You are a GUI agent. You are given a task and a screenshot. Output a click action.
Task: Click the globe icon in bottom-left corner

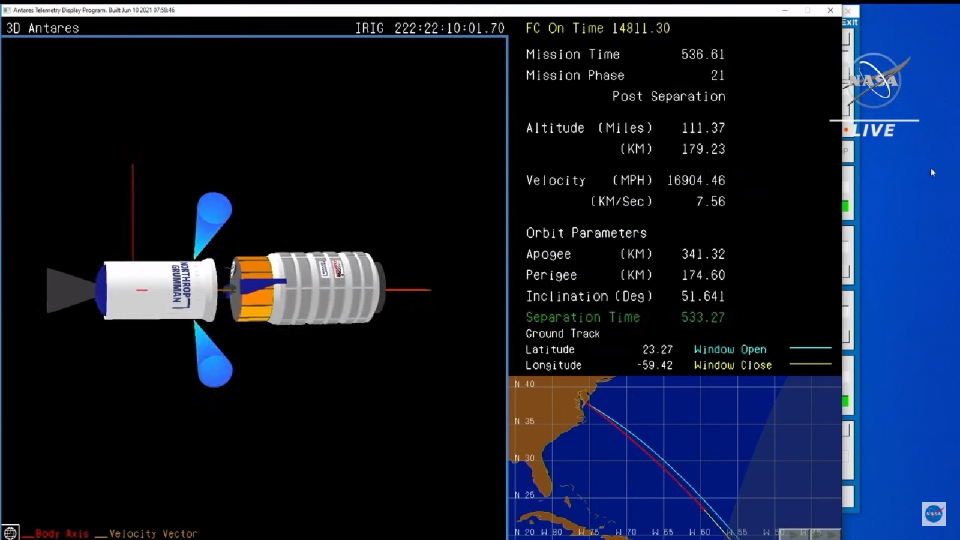[x=10, y=532]
